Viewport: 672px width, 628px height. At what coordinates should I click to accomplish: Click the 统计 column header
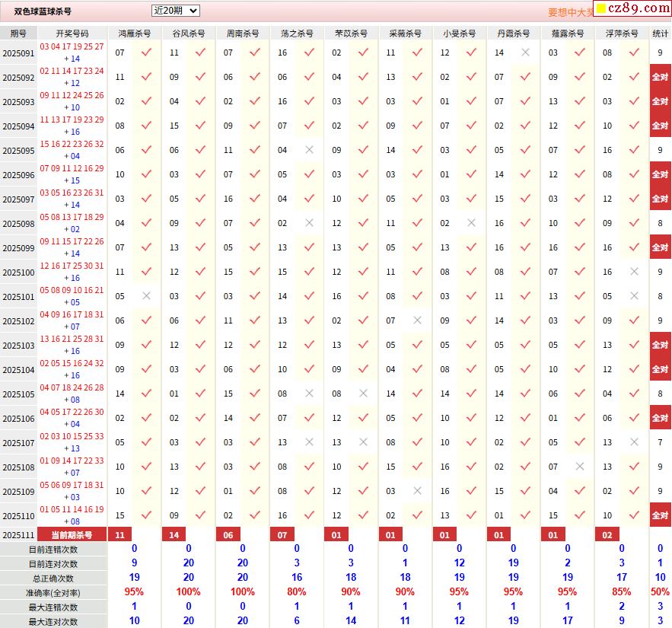[660, 33]
